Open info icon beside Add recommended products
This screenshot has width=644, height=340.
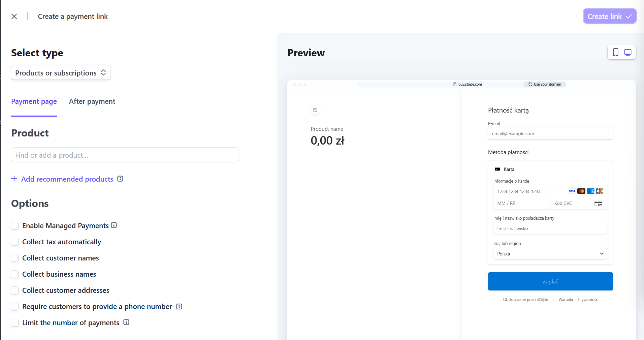tap(120, 179)
